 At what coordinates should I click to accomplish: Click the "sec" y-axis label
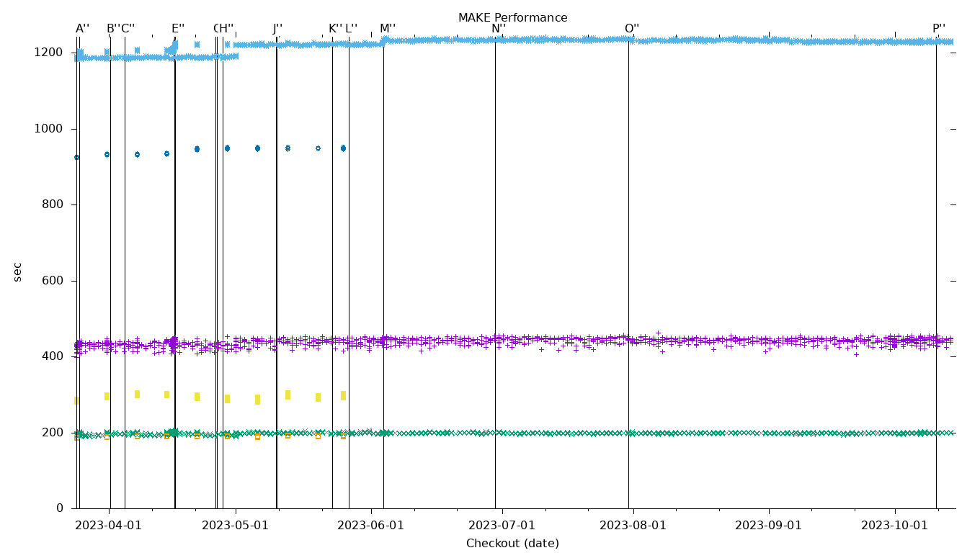point(17,271)
